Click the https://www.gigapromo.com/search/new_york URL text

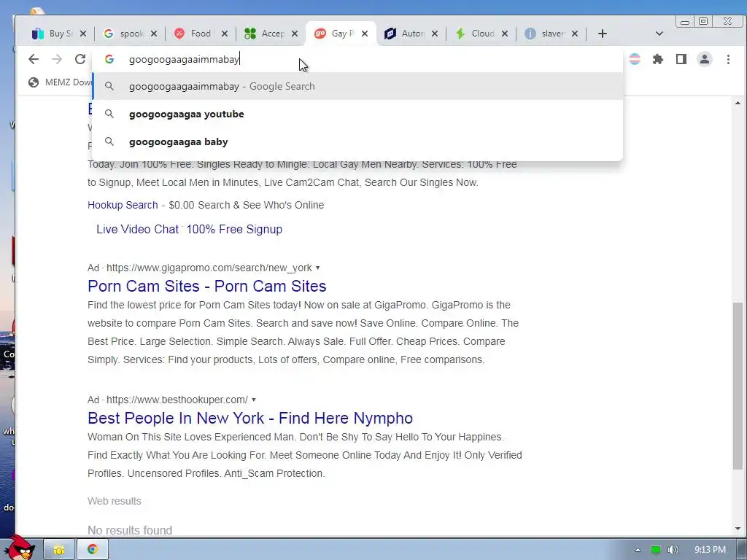[x=209, y=268]
